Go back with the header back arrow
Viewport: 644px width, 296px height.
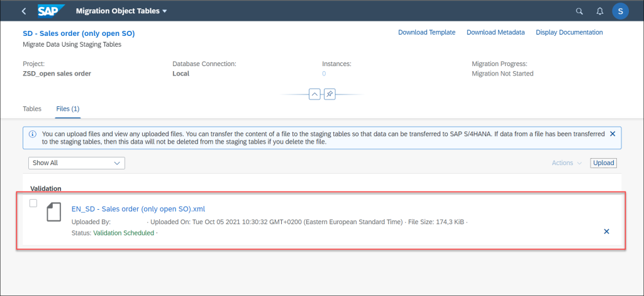click(24, 11)
